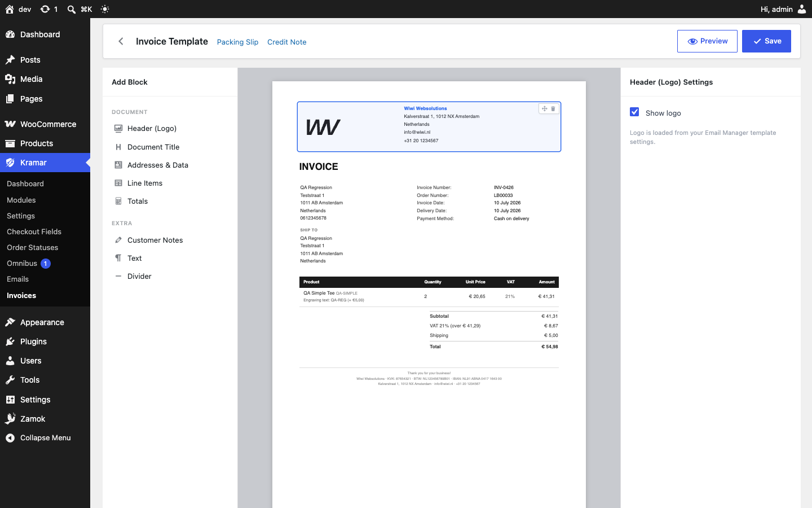Click the SHIP TO label
812x508 pixels.
pyautogui.click(x=309, y=230)
